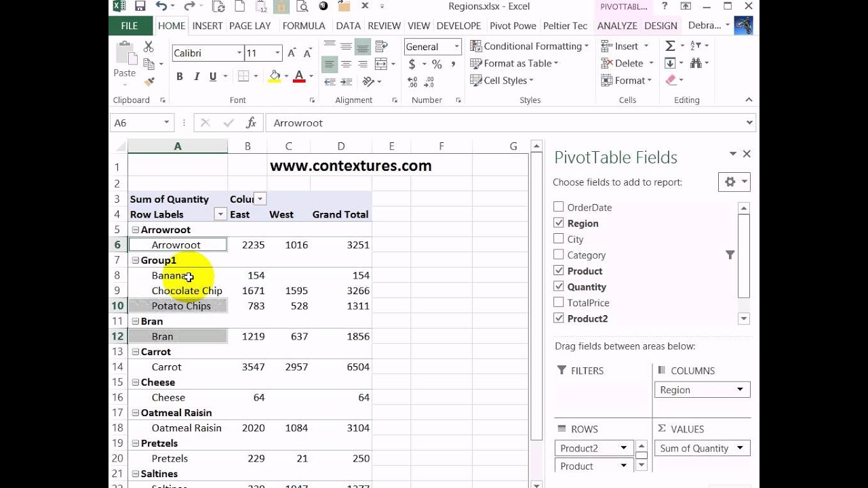This screenshot has width=868, height=488.
Task: Enable the TotalPrice field checkbox
Action: pyautogui.click(x=559, y=303)
